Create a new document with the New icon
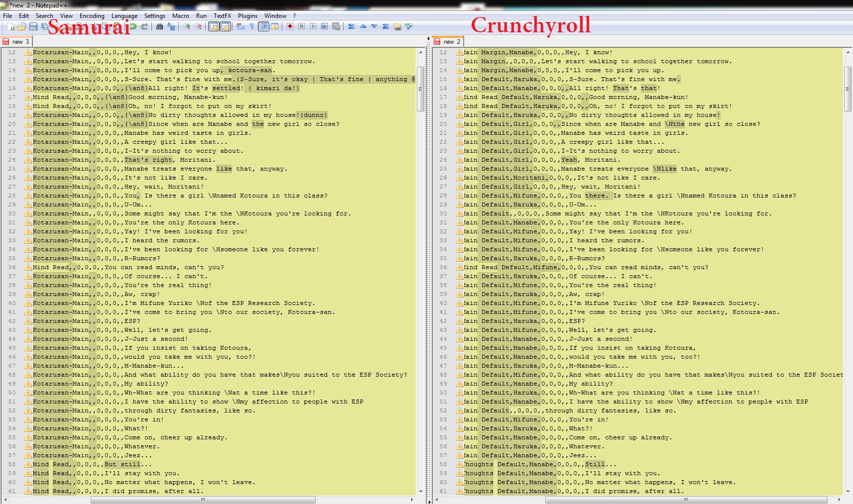This screenshot has width=853, height=504. click(10, 26)
